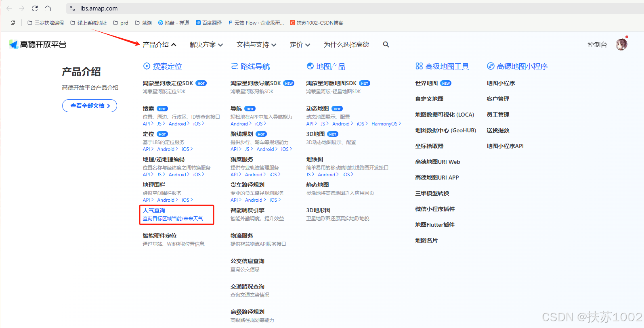Click the 查看全部文档 button
Viewport: 644px width, 328px height.
[x=90, y=106]
